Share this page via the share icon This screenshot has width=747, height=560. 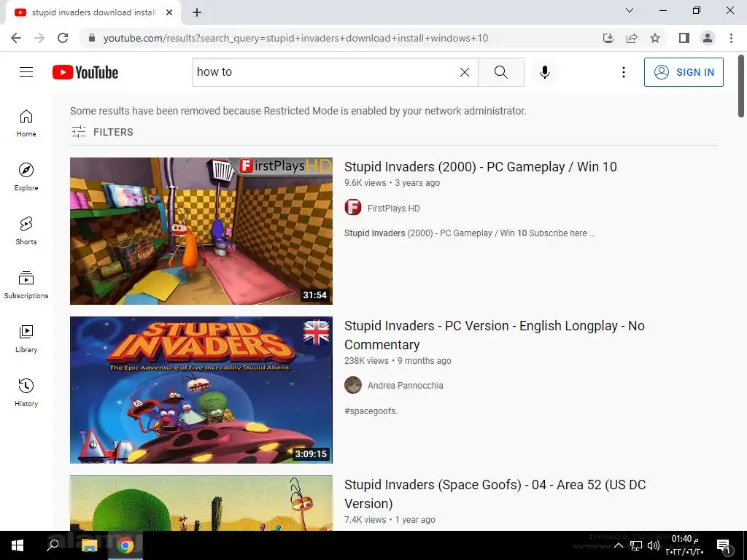pyautogui.click(x=632, y=38)
